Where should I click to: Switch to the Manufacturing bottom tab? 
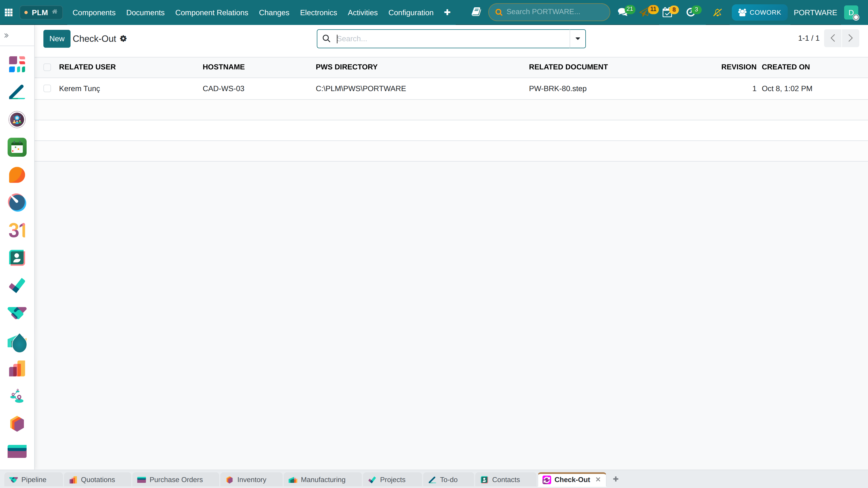(x=317, y=480)
